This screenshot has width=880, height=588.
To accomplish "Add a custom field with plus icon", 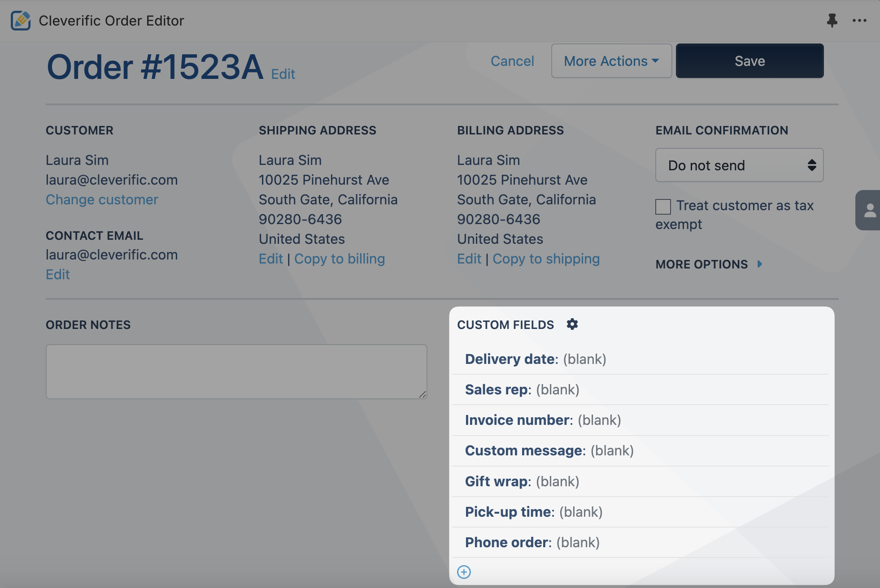I will click(464, 572).
